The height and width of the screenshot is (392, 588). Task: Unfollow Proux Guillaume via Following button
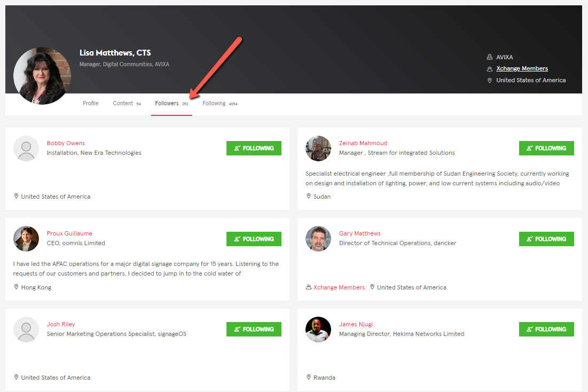click(x=254, y=239)
